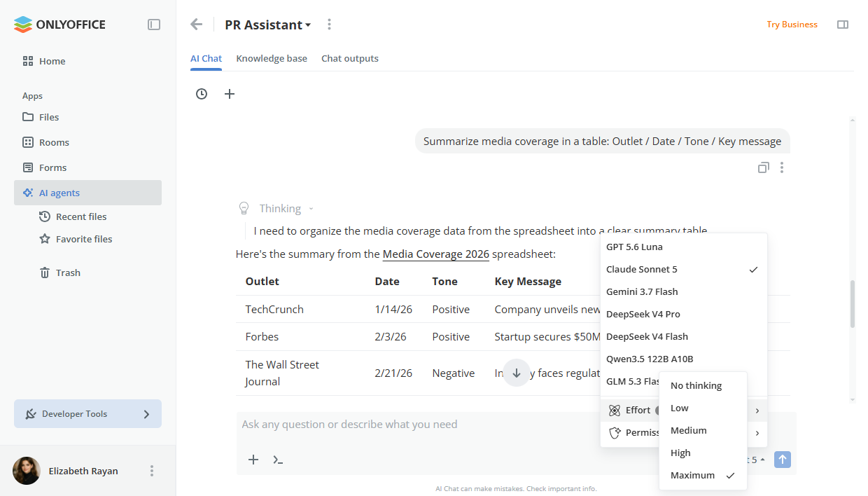
Task: Send the message with arrow button
Action: tap(783, 460)
